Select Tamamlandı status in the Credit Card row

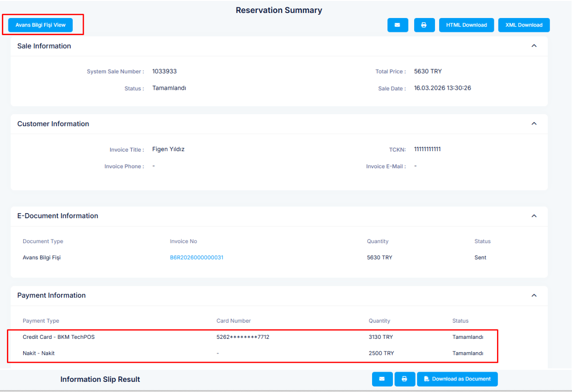468,337
